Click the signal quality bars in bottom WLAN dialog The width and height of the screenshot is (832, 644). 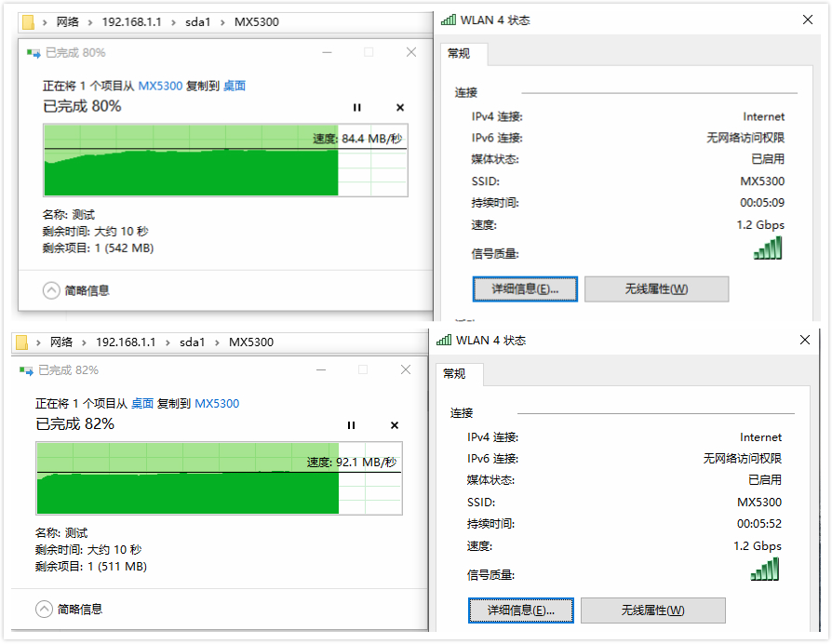(x=764, y=569)
